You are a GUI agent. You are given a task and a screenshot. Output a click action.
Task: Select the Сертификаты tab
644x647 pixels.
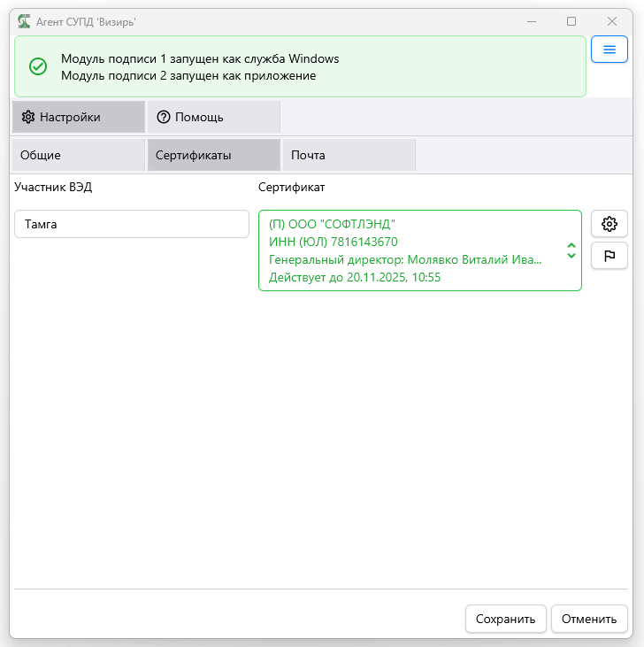pos(214,155)
